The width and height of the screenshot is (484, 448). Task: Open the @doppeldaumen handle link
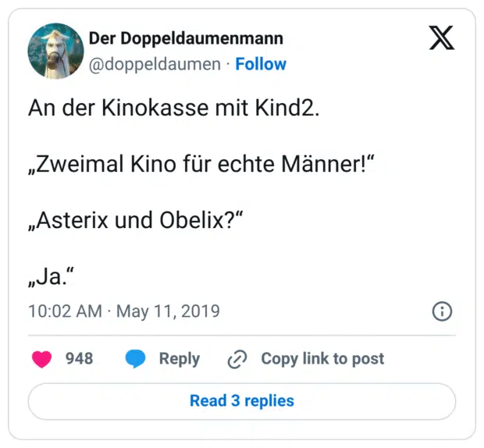tap(155, 64)
